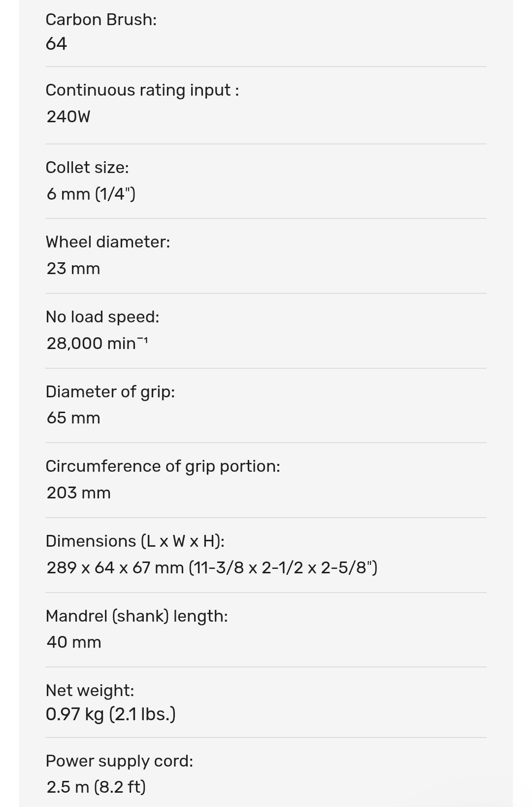The image size is (532, 807).
Task: Select the 28,000 min⁻¹ speed value
Action: [x=97, y=343]
